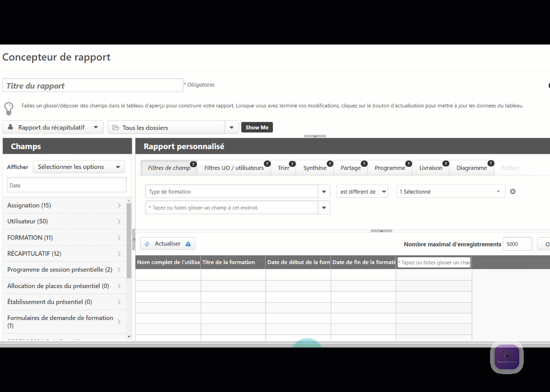Switch to the Diagramme tab

click(x=472, y=168)
